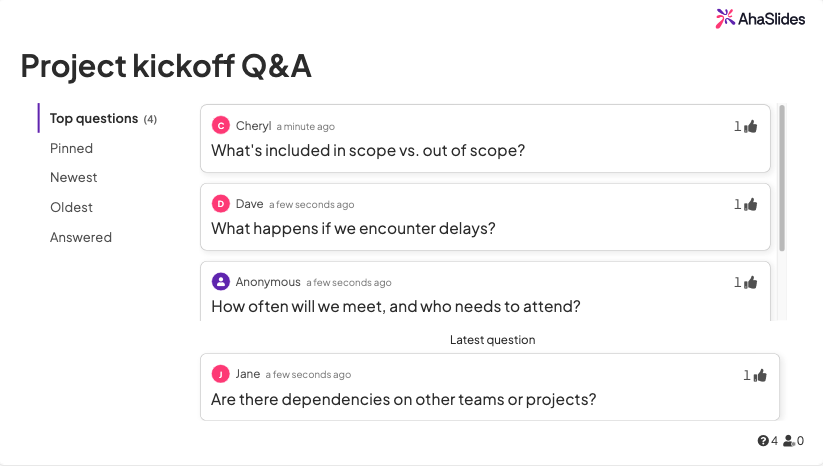Click the purple Anonymous user avatar
This screenshot has height=466, width=823.
pos(221,281)
